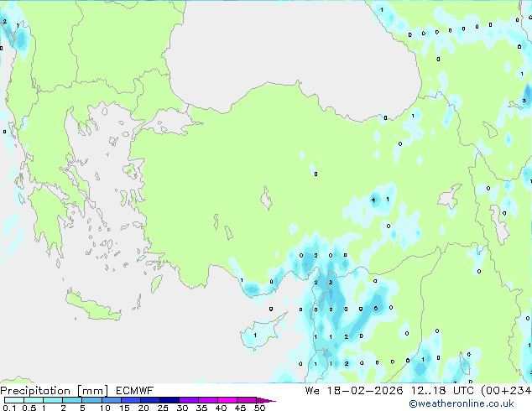Click the 1–2 mm legend color box
532x411 pixels.
pyautogui.click(x=53, y=400)
